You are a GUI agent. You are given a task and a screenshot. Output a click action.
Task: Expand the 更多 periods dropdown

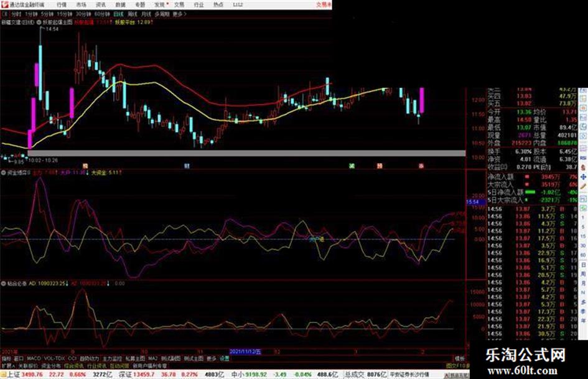[x=179, y=14]
